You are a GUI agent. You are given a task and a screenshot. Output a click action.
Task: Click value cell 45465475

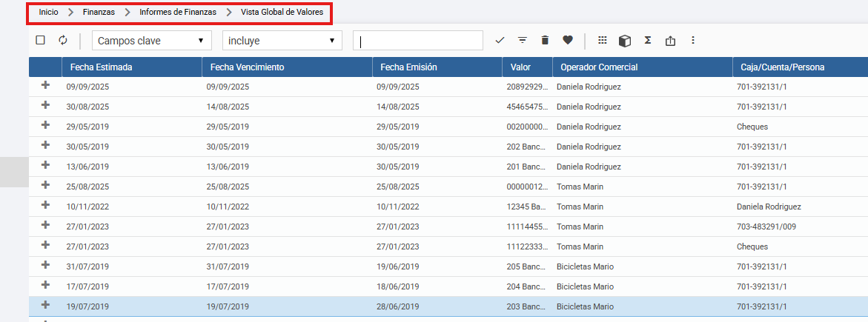click(x=528, y=107)
